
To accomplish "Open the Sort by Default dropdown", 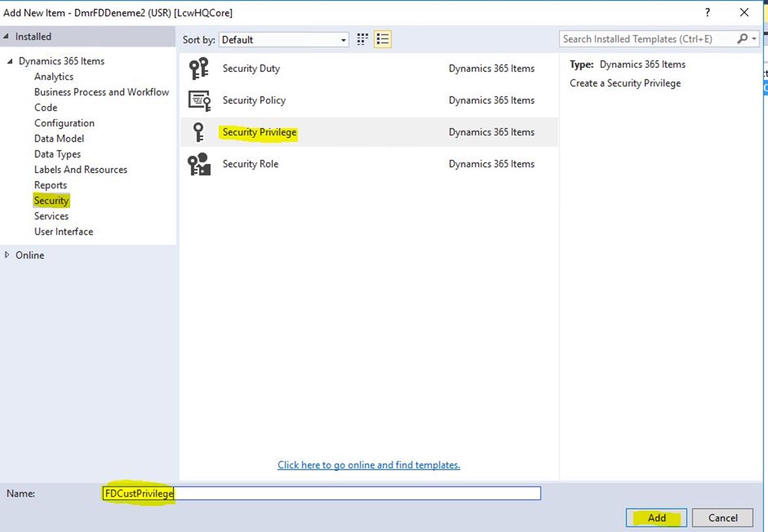I will [284, 40].
